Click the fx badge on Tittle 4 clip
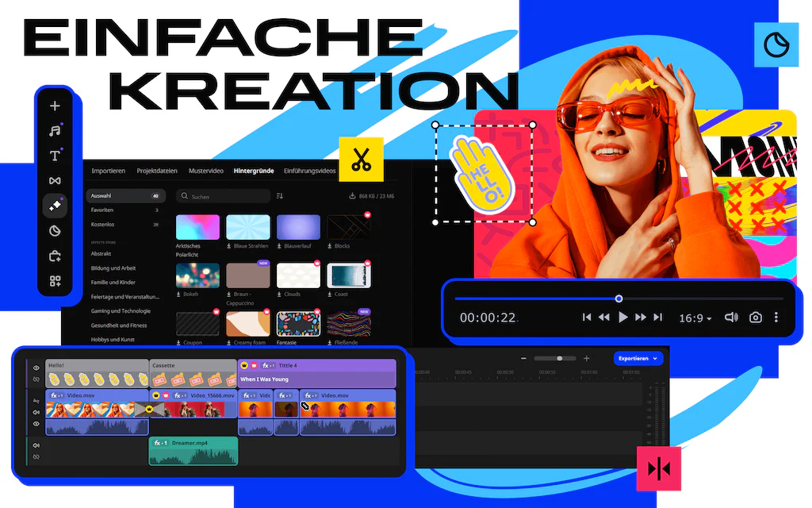The width and height of the screenshot is (812, 508). point(268,365)
